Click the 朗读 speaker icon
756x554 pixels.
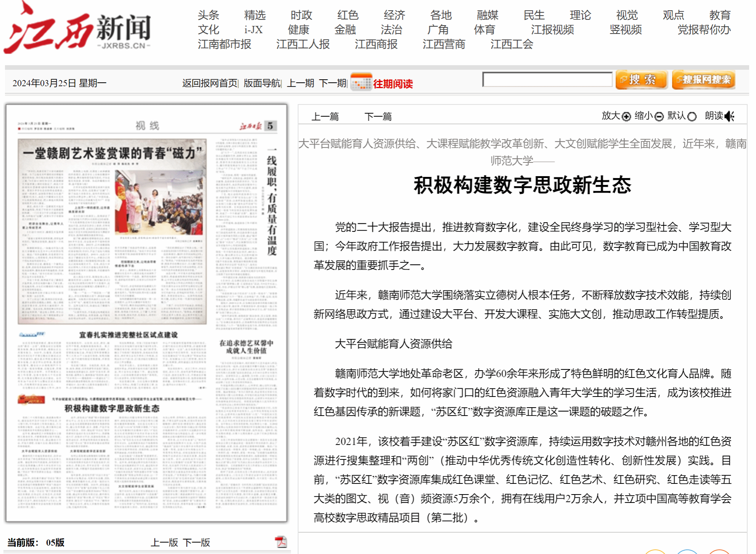coord(729,116)
